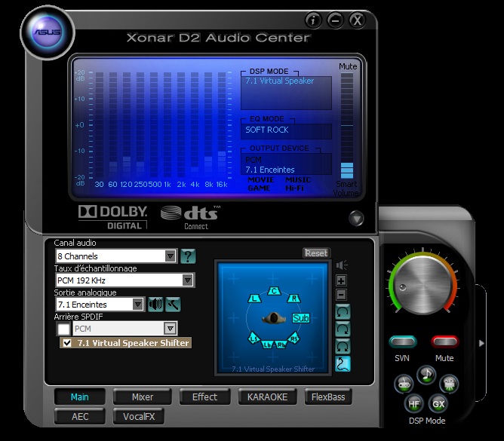Open the information (i) button
The width and height of the screenshot is (504, 441).
point(313,20)
